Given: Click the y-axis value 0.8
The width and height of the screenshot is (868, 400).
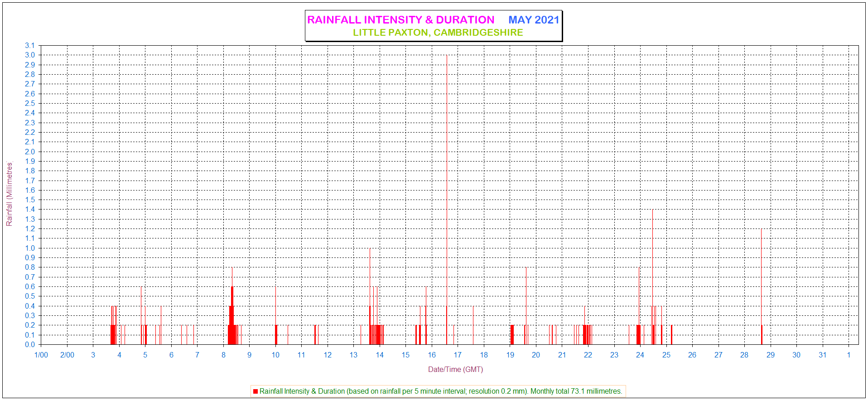Looking at the screenshot, I should 30,267.
